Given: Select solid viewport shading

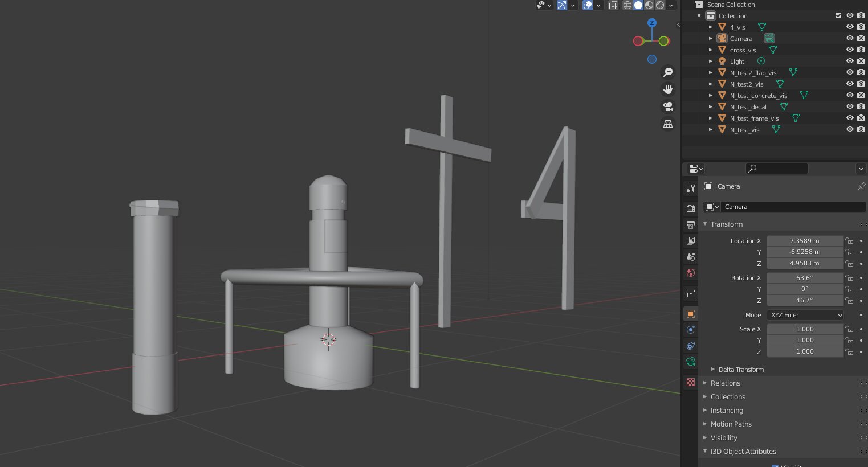Looking at the screenshot, I should click(638, 5).
